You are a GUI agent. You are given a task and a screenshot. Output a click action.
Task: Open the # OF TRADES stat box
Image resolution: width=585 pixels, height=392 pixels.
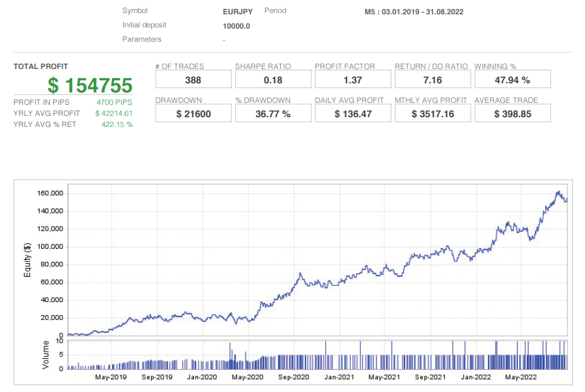click(x=193, y=79)
